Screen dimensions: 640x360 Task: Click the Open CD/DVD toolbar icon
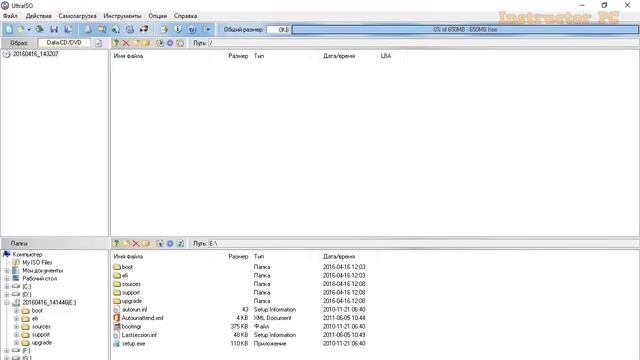click(40, 29)
